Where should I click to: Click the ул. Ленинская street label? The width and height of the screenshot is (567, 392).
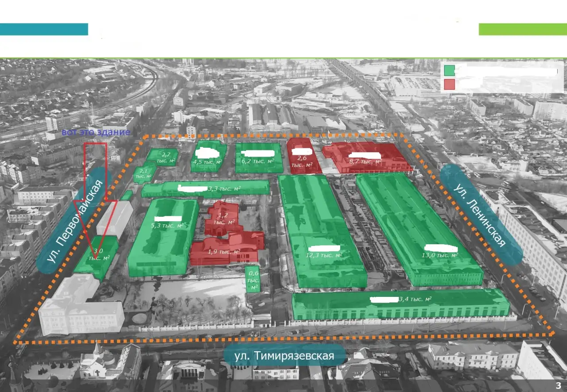482,215
